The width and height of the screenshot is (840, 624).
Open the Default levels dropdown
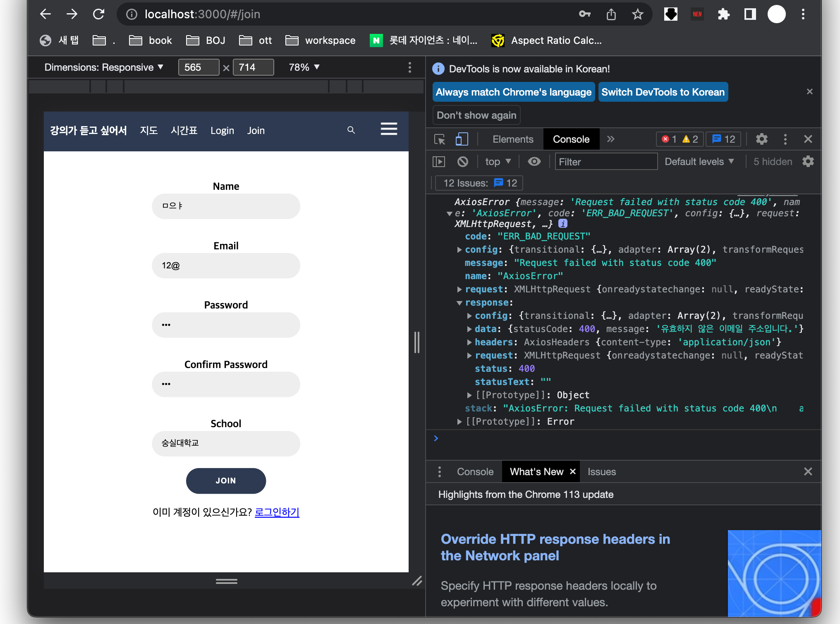699,162
